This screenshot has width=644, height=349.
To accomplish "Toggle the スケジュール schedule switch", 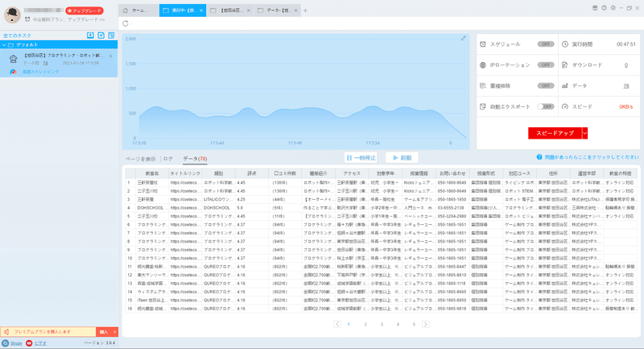I will [x=546, y=44].
